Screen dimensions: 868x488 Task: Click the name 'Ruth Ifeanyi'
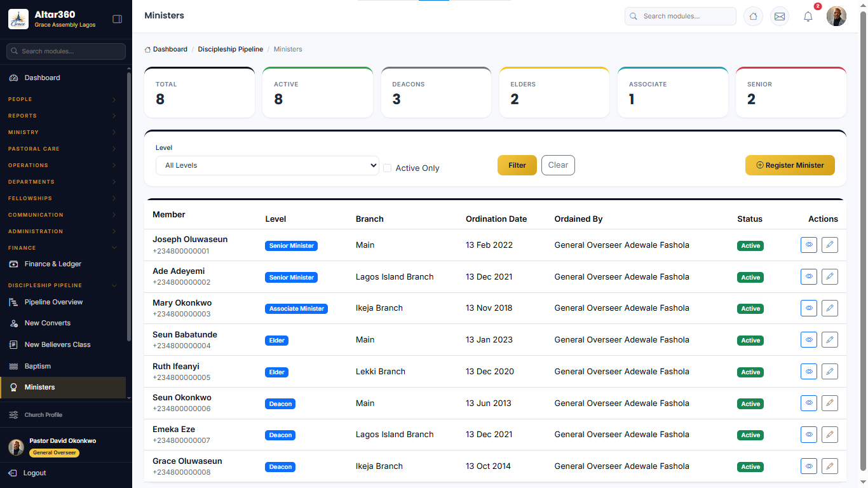tap(176, 366)
